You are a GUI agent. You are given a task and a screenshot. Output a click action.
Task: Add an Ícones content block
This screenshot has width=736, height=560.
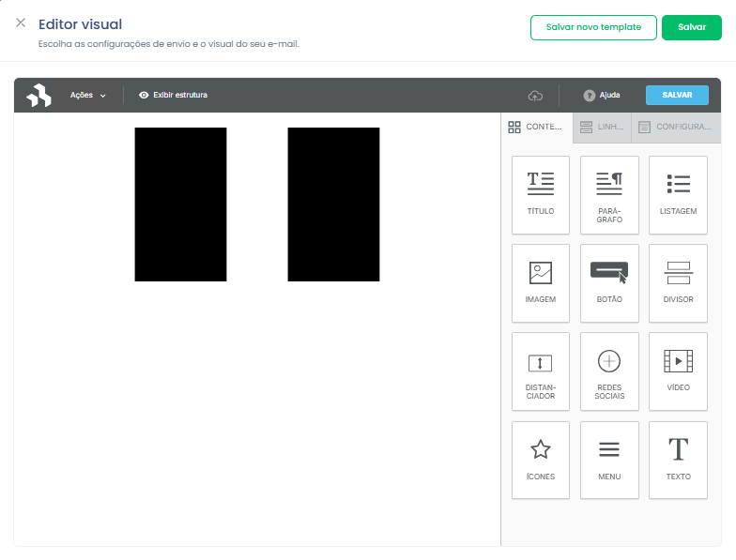pyautogui.click(x=541, y=460)
